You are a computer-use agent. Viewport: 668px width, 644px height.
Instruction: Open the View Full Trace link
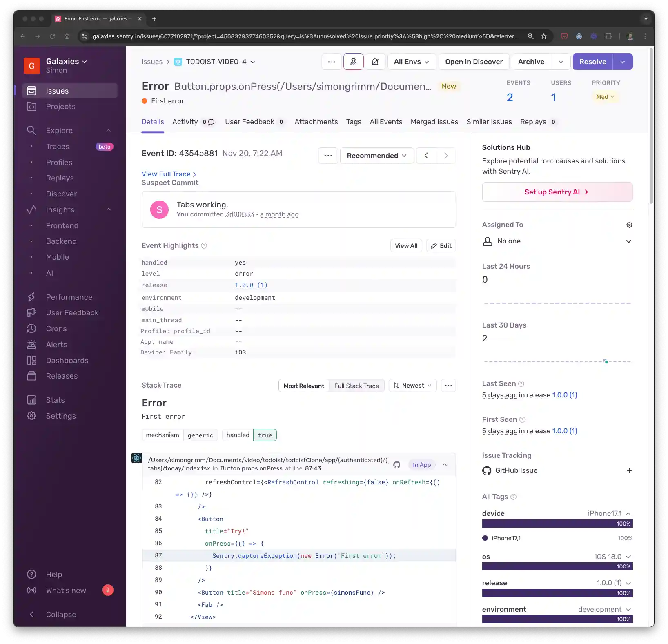[169, 174]
